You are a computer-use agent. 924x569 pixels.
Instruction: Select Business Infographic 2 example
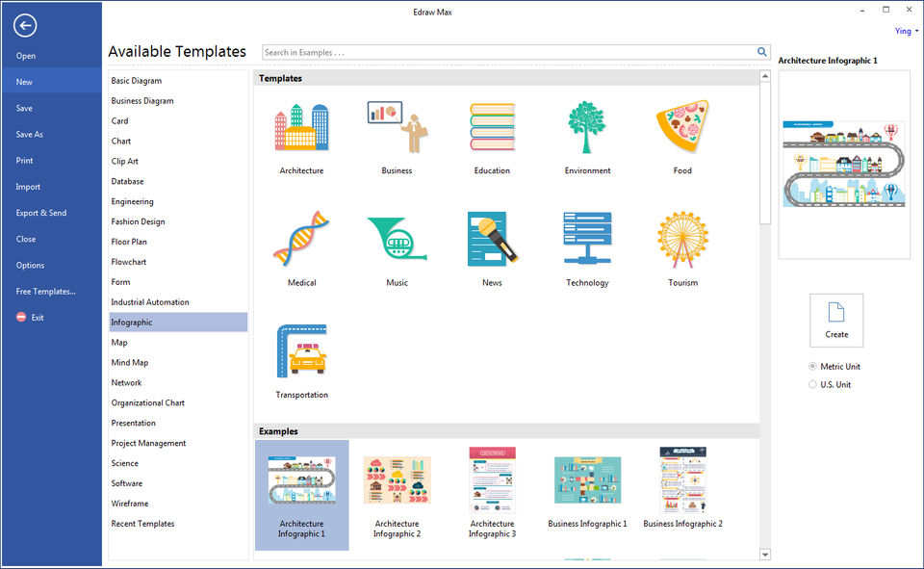coord(682,489)
